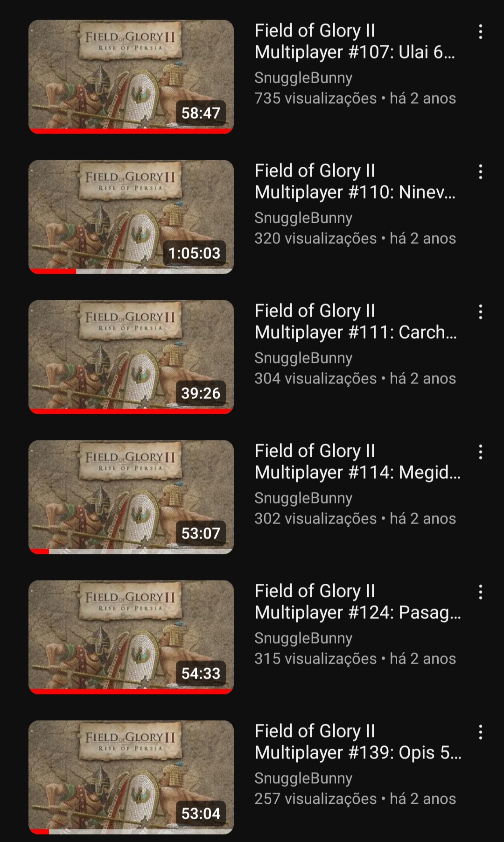This screenshot has height=842, width=504.
Task: Open options menu for Multiplayer #111 video
Action: point(480,312)
